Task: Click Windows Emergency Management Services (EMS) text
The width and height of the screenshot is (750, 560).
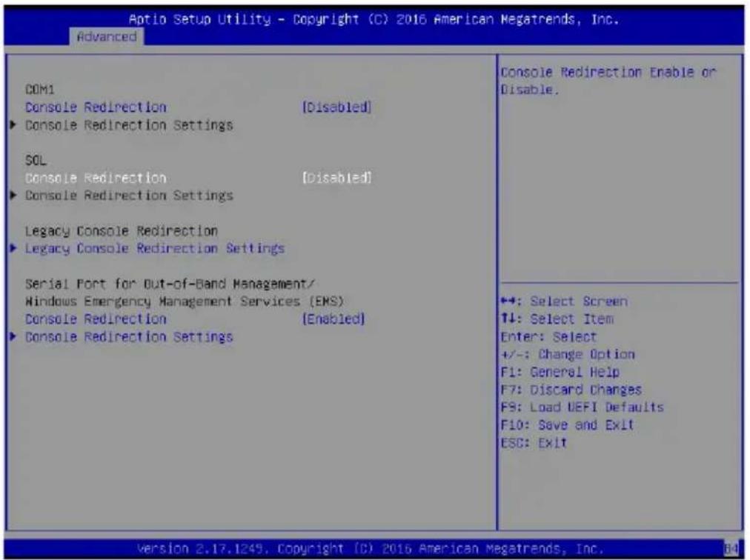Action: pyautogui.click(x=185, y=301)
